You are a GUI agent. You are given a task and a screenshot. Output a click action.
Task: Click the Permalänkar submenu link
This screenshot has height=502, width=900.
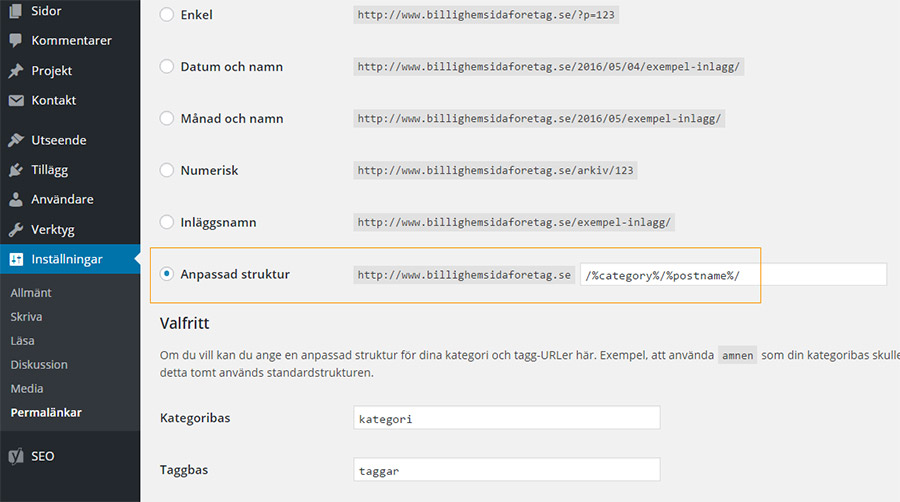click(46, 413)
